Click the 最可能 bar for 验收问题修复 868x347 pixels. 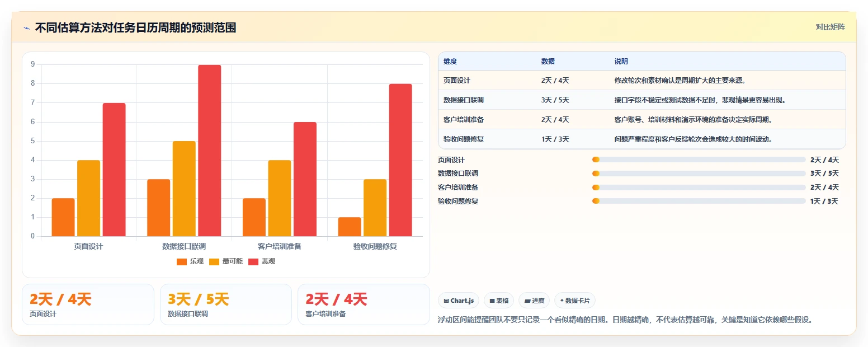(375, 208)
